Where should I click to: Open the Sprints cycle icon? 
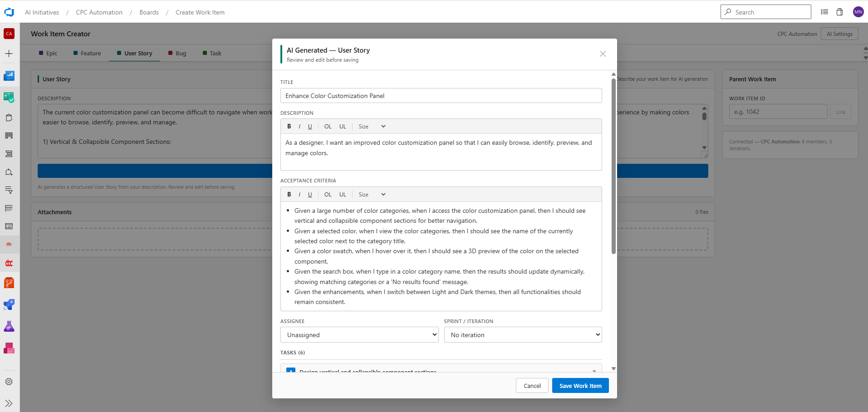(9, 172)
